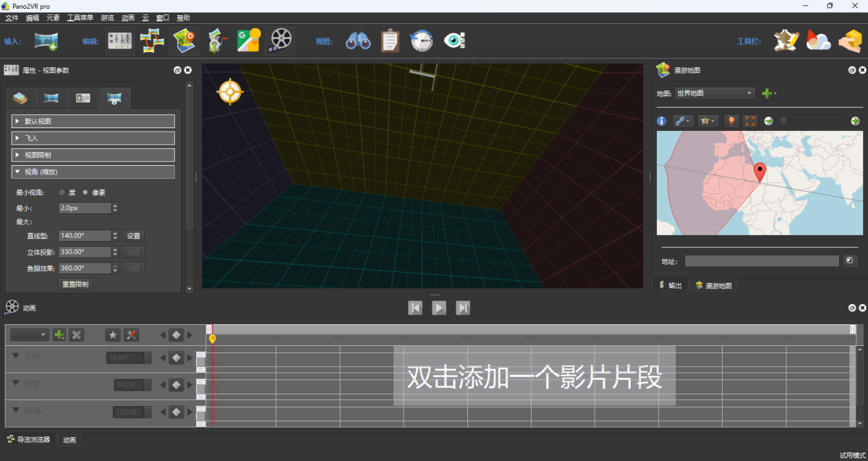Click the add panorama input icon
This screenshot has width=868, height=461.
point(46,41)
